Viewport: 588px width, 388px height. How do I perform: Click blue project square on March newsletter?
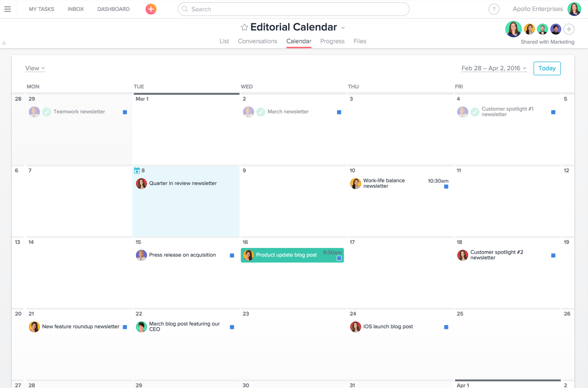pyautogui.click(x=339, y=112)
